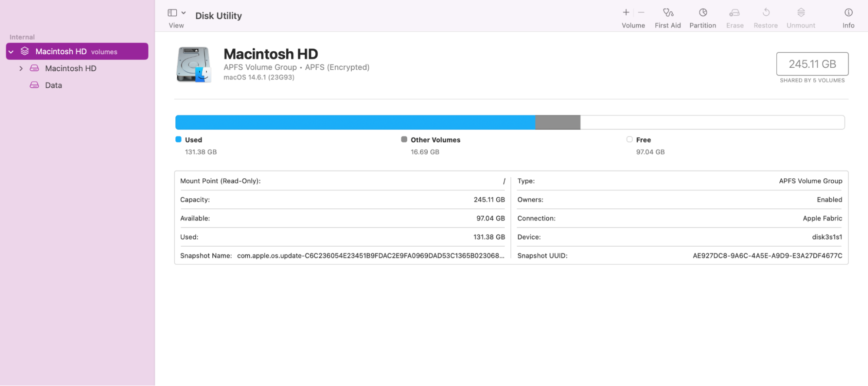Click the Volume toolbar label

coord(633,26)
